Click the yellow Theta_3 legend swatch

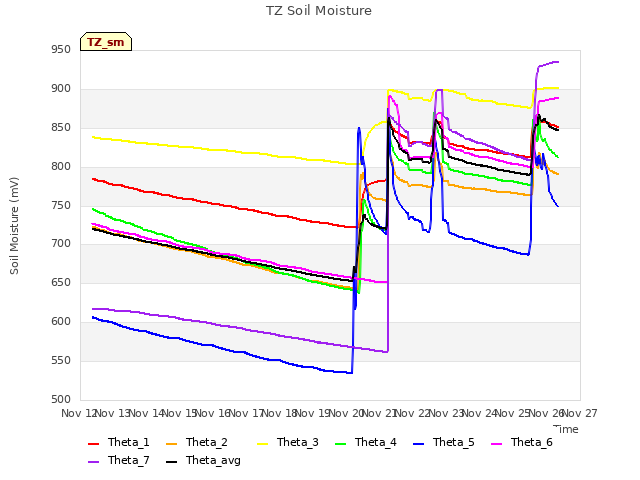262,444
